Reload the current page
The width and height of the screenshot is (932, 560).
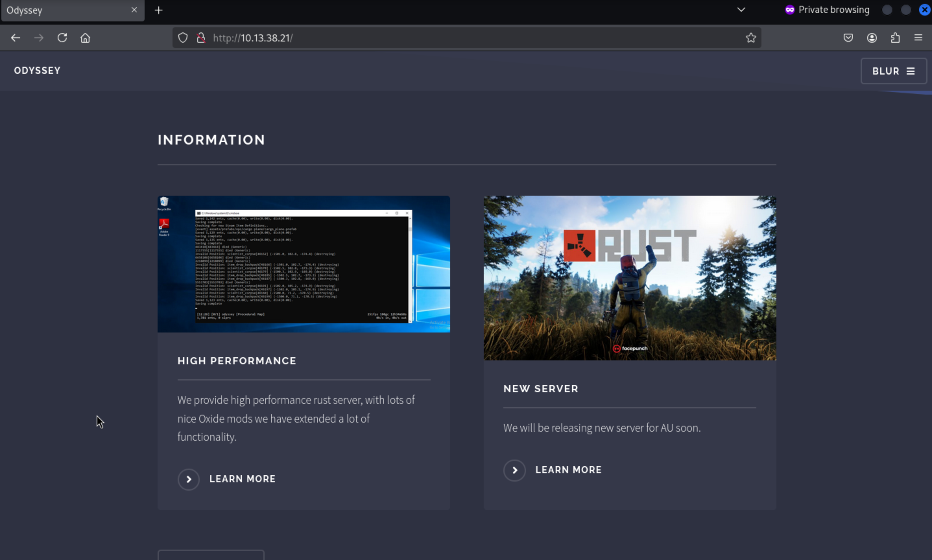click(62, 38)
